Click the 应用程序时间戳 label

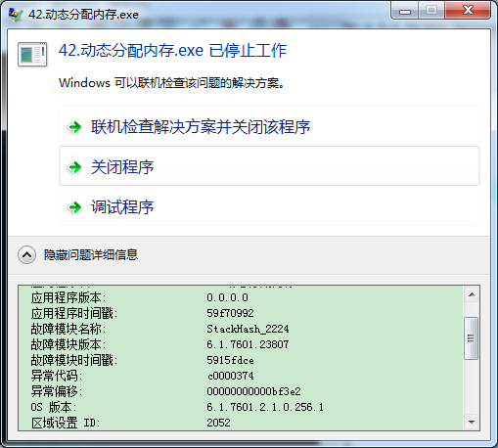[74, 313]
